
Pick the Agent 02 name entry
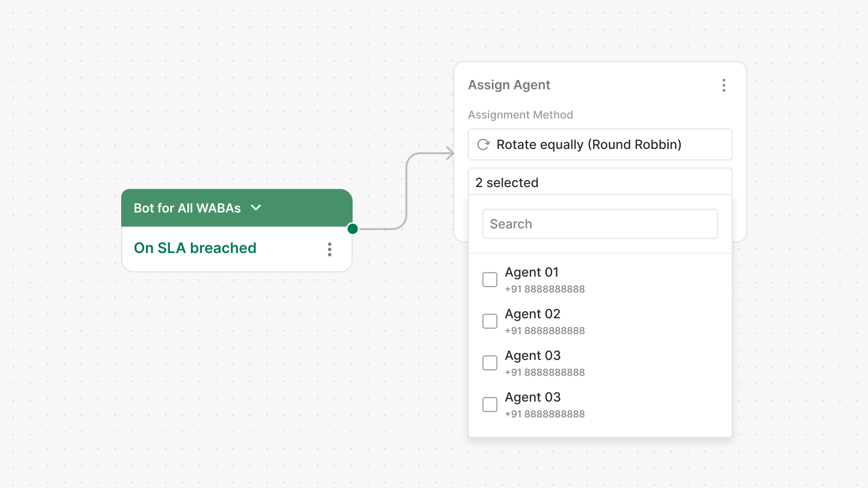coord(533,314)
